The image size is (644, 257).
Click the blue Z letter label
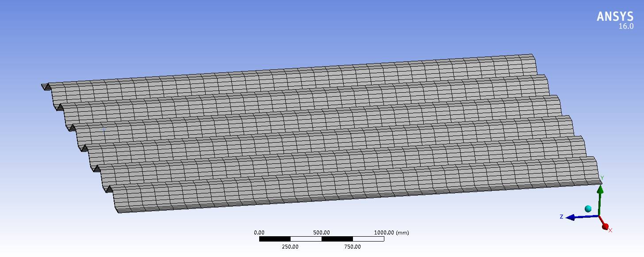[561, 217]
